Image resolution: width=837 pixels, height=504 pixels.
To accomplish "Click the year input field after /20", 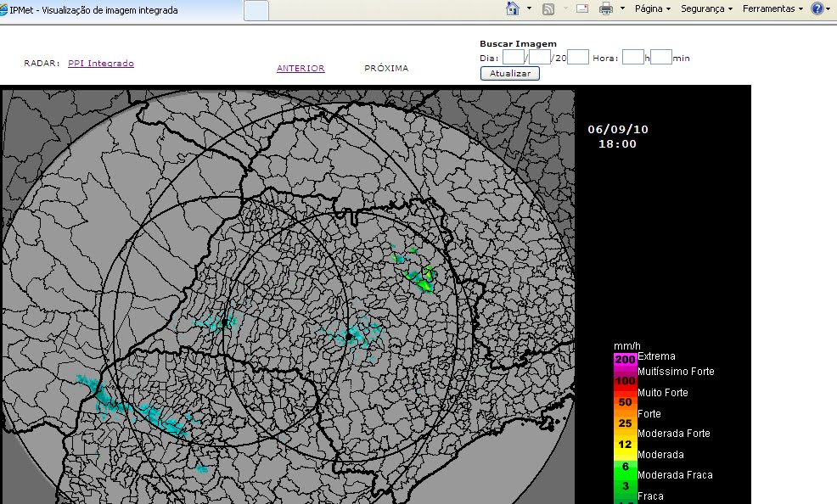I will click(577, 57).
